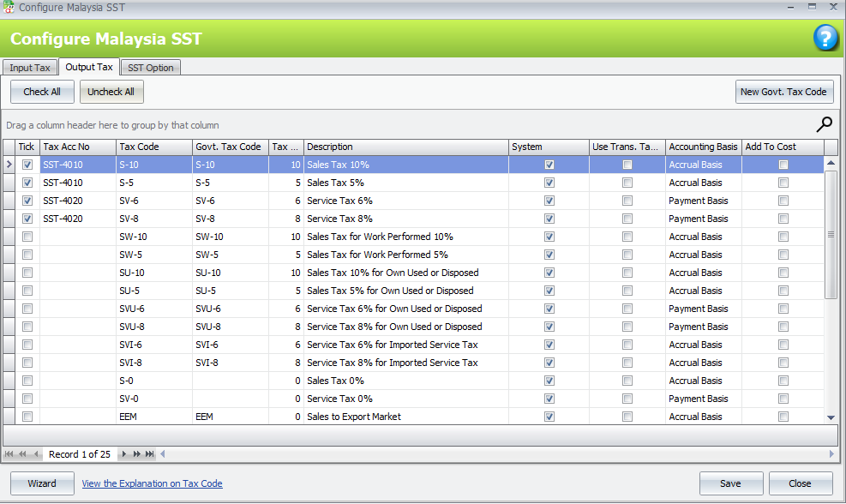Click the Use Trans. Tax column header
This screenshot has width=846, height=504.
point(627,147)
